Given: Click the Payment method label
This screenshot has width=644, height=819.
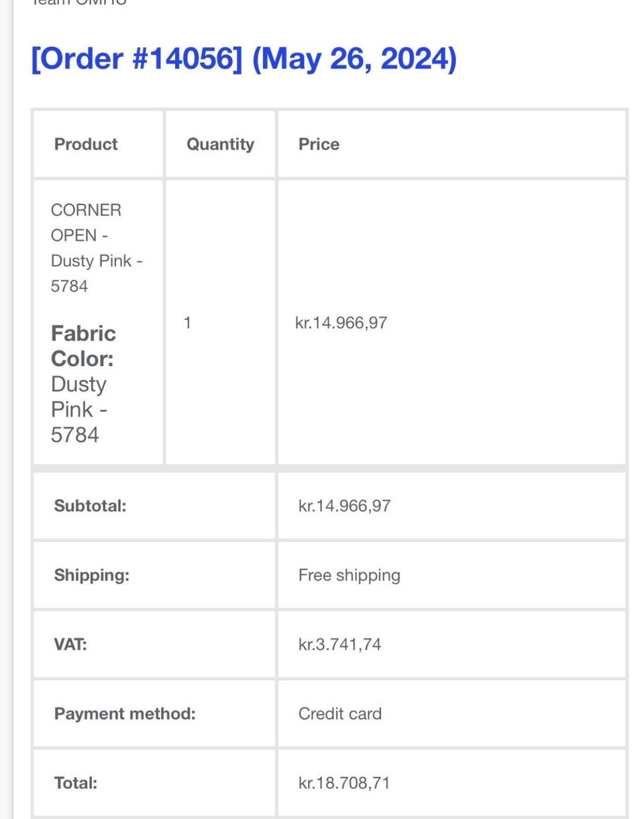Looking at the screenshot, I should pos(125,714).
